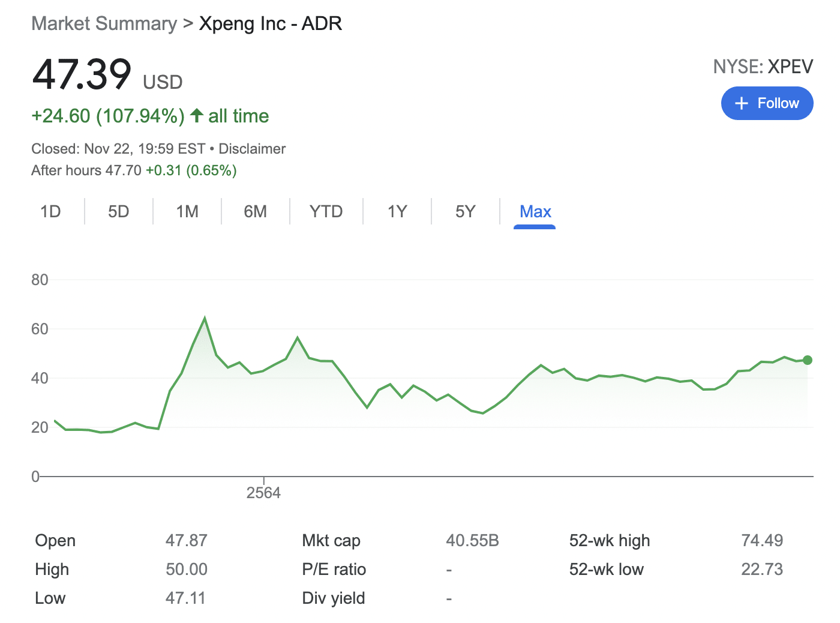Click the 52-wk high label
840x623 pixels.
pyautogui.click(x=610, y=540)
